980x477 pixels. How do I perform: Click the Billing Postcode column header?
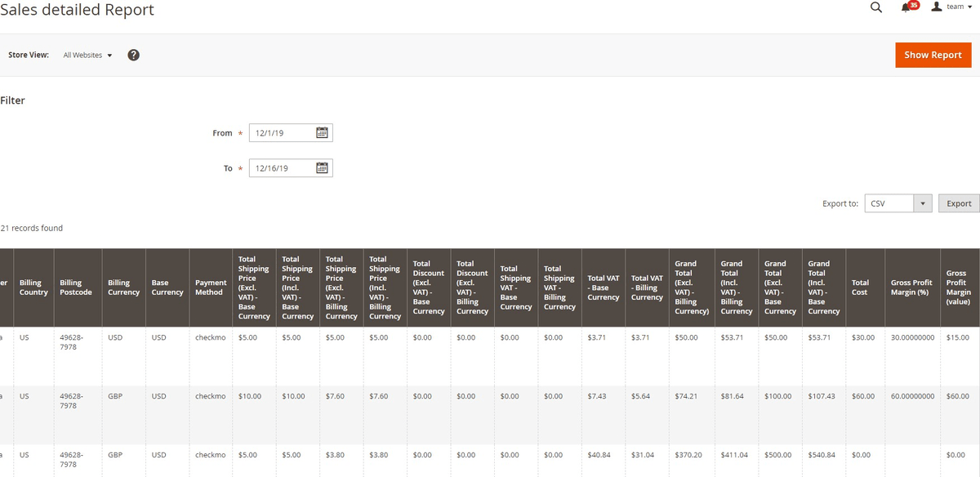coord(76,288)
